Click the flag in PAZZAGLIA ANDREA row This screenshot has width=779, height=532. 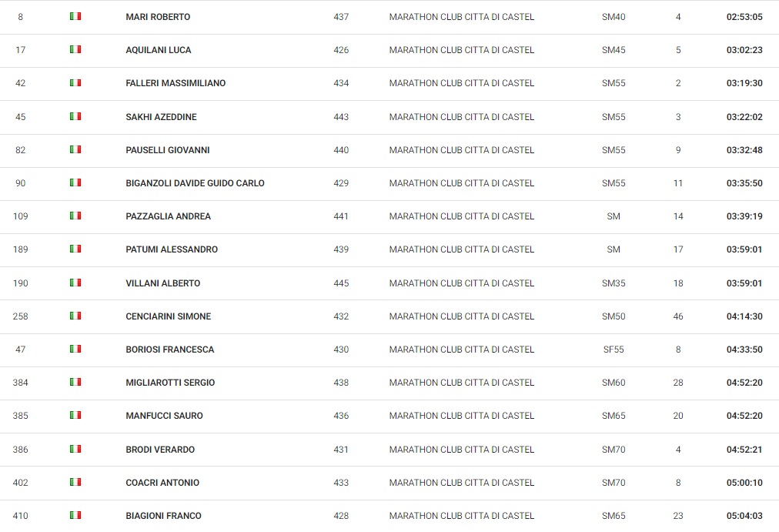[x=75, y=216]
